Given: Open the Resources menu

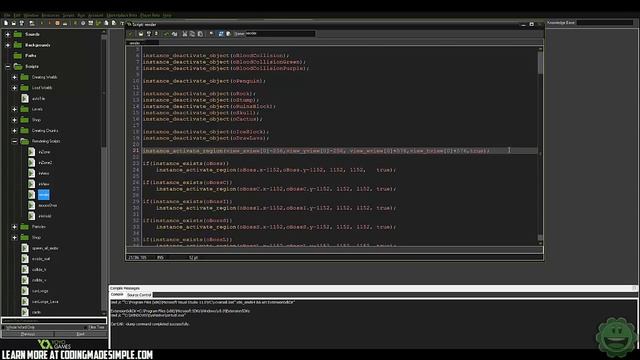Looking at the screenshot, I should 51,15.
